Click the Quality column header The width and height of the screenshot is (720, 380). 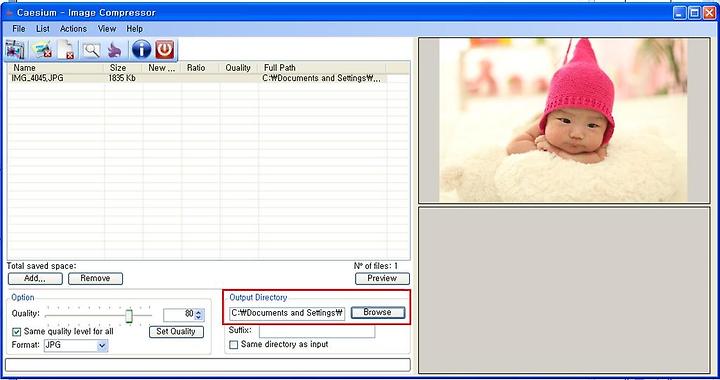click(238, 67)
